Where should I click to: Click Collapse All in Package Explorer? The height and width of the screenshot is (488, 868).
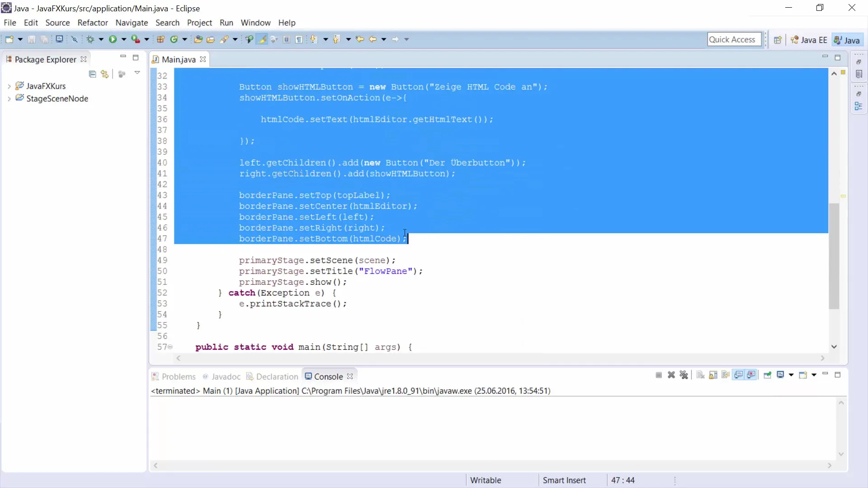(x=92, y=74)
